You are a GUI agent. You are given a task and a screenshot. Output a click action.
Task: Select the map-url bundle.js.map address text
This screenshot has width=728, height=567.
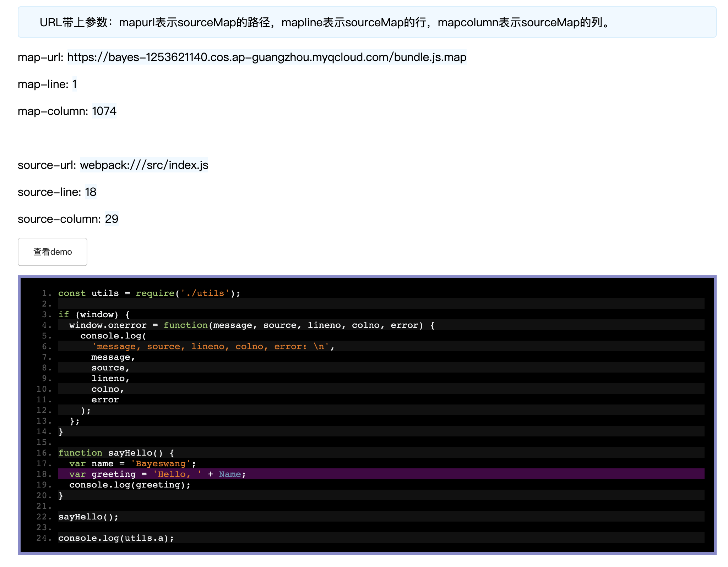click(267, 57)
